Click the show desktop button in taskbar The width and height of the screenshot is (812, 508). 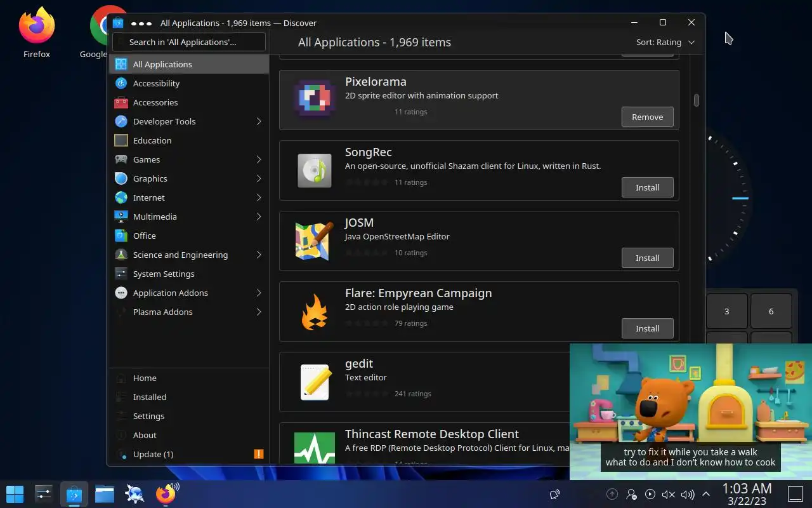(x=796, y=494)
